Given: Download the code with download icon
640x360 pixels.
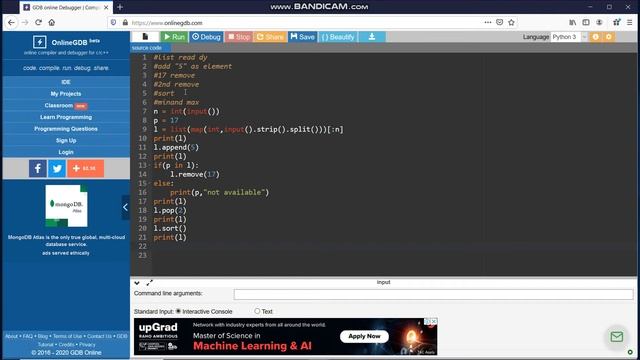Looking at the screenshot, I should [372, 37].
